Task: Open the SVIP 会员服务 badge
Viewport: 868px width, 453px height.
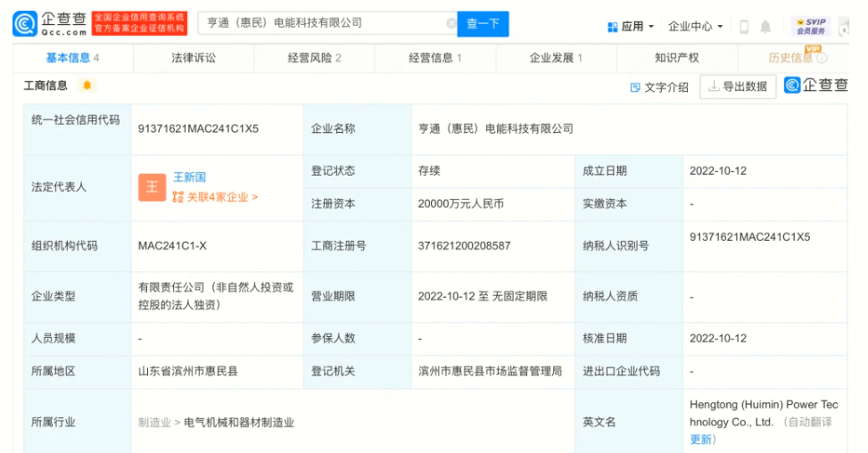Action: (811, 26)
